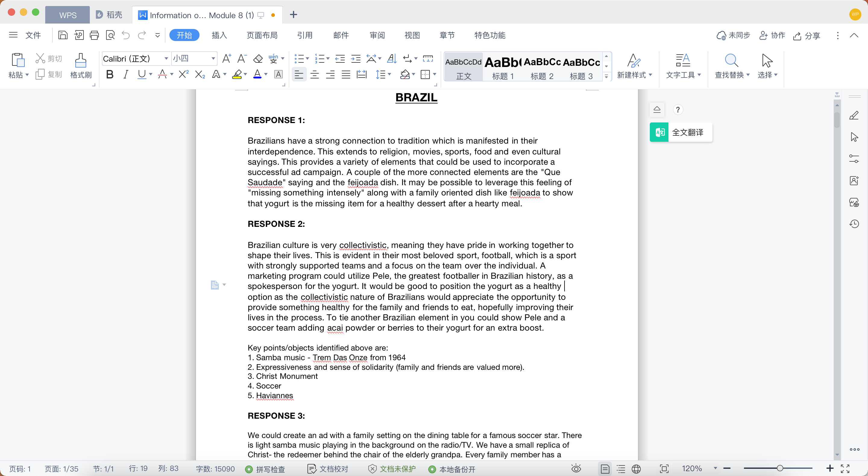The height and width of the screenshot is (476, 868).
Task: Apply subscript formatting
Action: 200,74
